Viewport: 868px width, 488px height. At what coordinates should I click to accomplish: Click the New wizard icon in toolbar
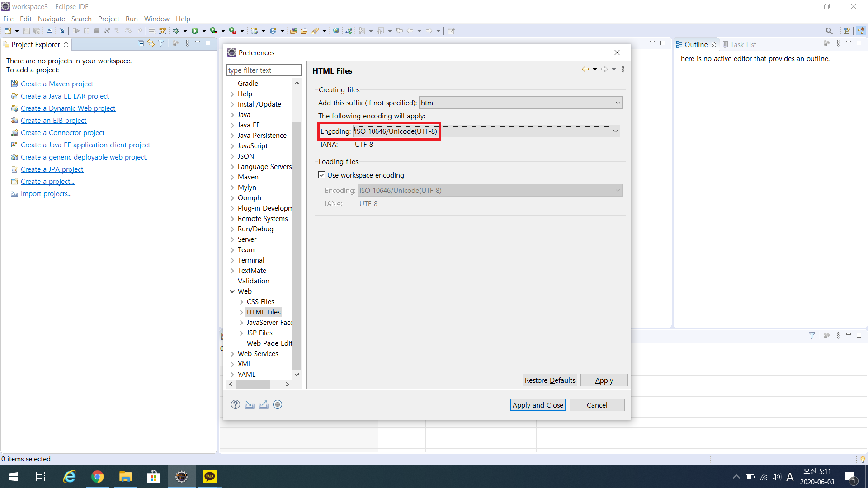(x=8, y=31)
